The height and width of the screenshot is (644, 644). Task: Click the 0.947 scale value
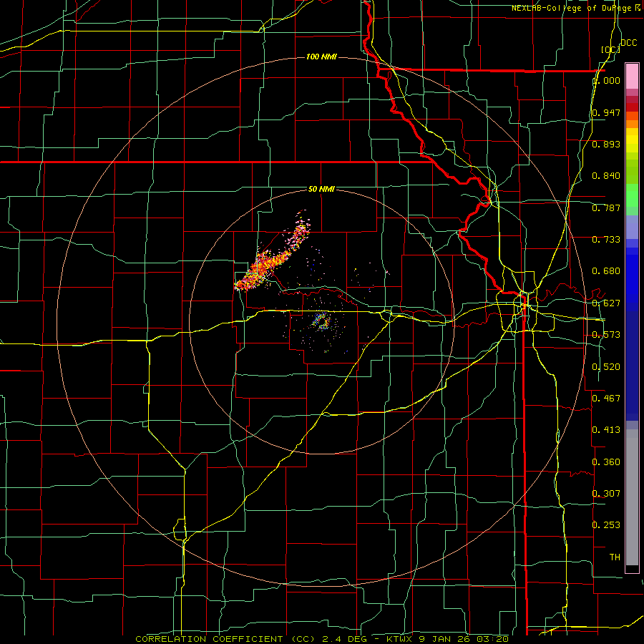[x=606, y=112]
